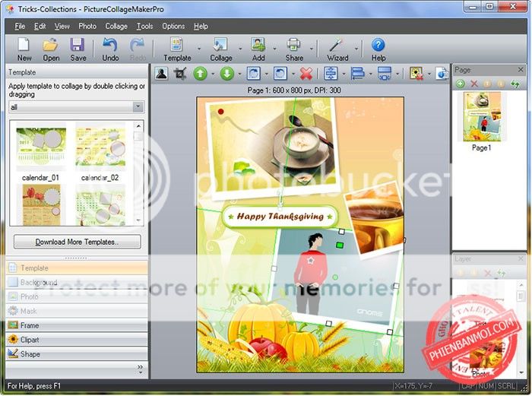Viewport: 532px width, 396px height.
Task: Click the Add photo icon
Action: tap(258, 49)
